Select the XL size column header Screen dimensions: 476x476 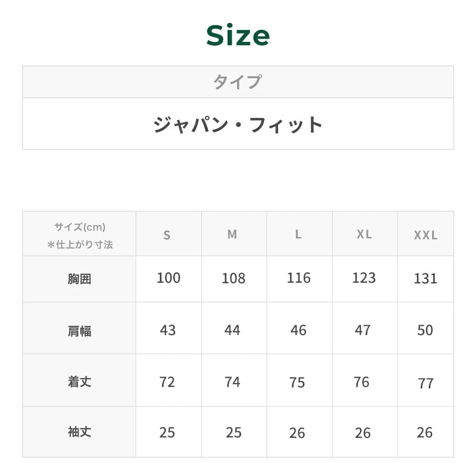(x=364, y=234)
